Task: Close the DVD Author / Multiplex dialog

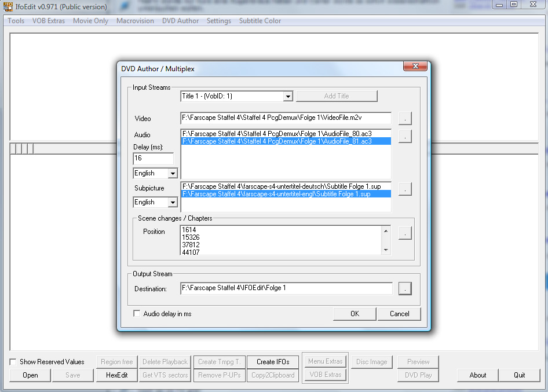Action: [415, 67]
